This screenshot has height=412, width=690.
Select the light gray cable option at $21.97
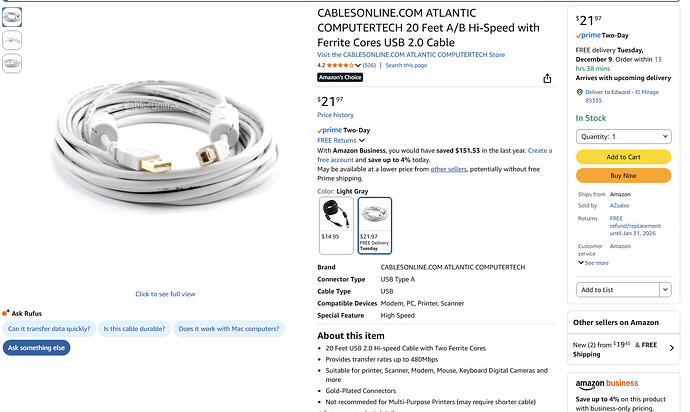(374, 224)
